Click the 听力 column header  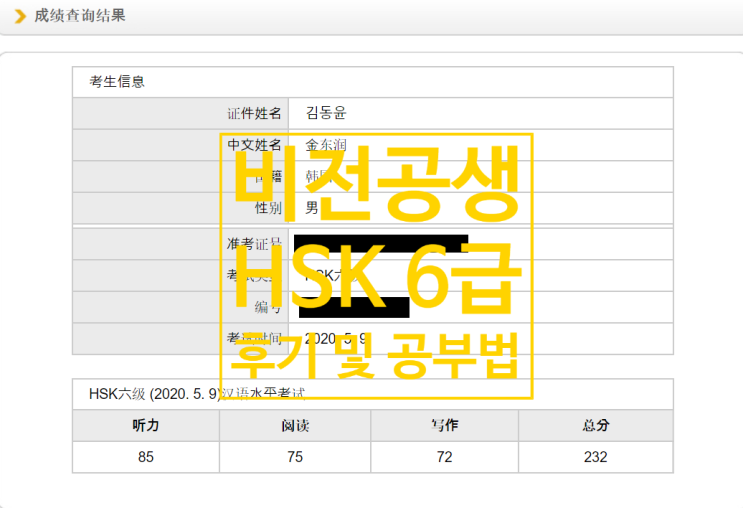point(146,426)
